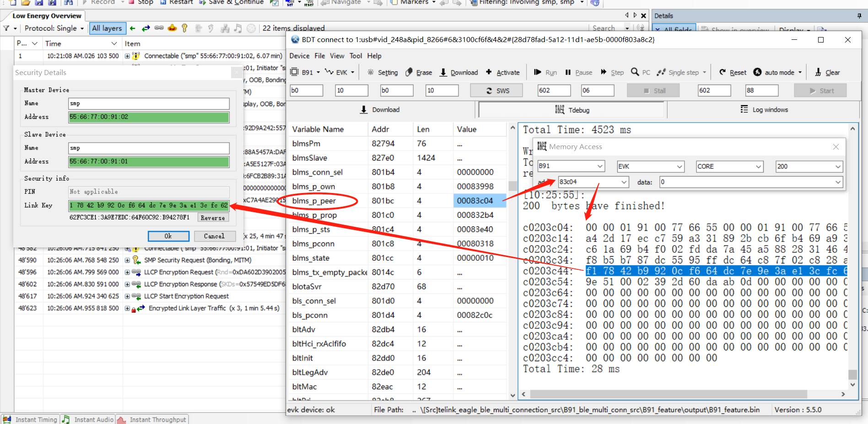The image size is (868, 424).
Task: Click the address field containing 83c04
Action: 593,182
